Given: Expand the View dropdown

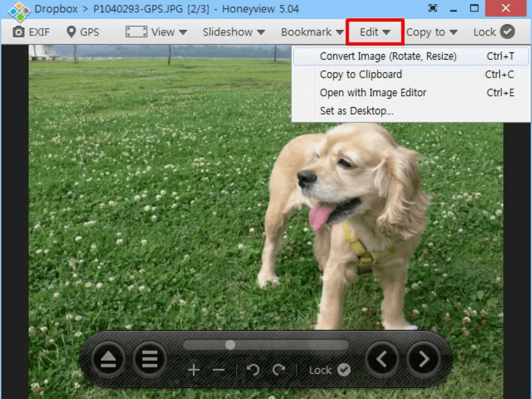Looking at the screenshot, I should pyautogui.click(x=157, y=32).
